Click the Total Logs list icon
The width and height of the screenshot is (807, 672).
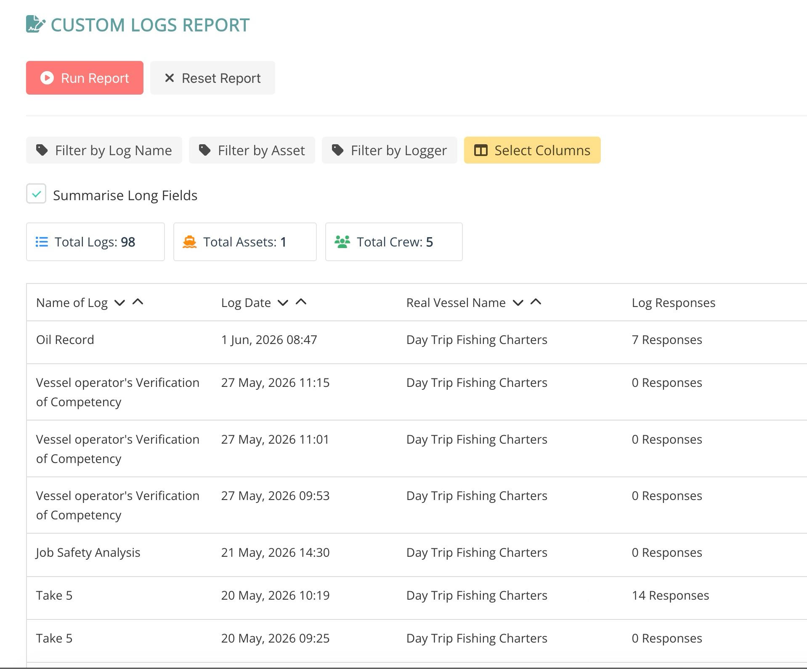(x=42, y=242)
